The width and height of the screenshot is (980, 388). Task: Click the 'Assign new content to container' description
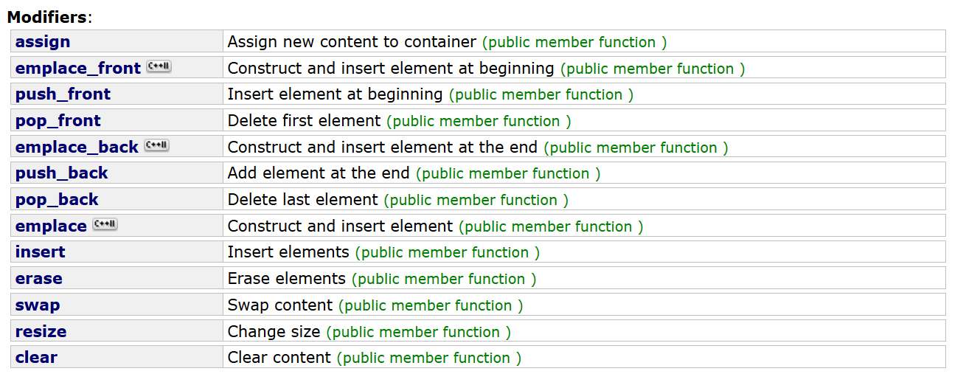click(x=352, y=42)
